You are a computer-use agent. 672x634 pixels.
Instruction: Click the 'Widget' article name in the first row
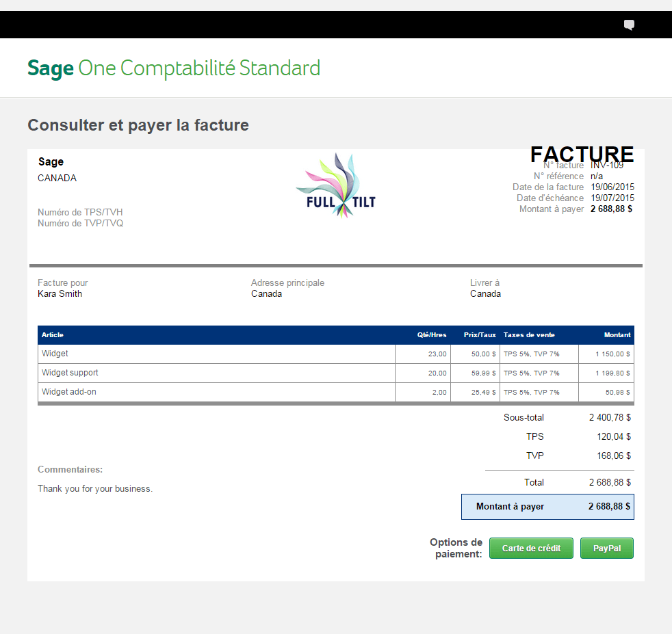click(x=55, y=354)
